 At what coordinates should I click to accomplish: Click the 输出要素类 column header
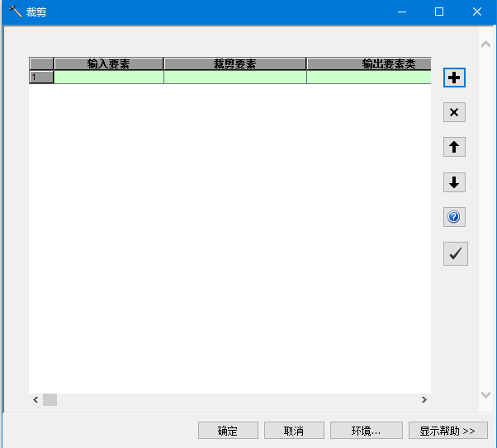tap(369, 64)
